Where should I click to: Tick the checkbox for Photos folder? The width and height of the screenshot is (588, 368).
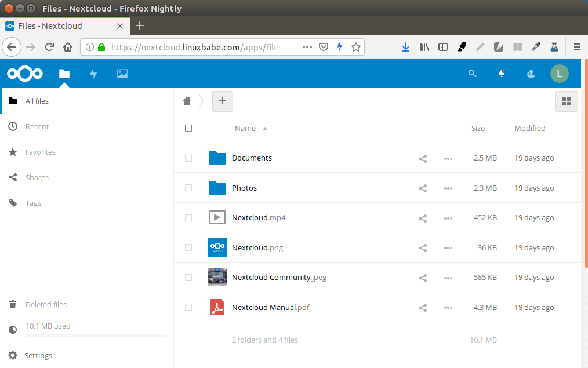point(188,188)
